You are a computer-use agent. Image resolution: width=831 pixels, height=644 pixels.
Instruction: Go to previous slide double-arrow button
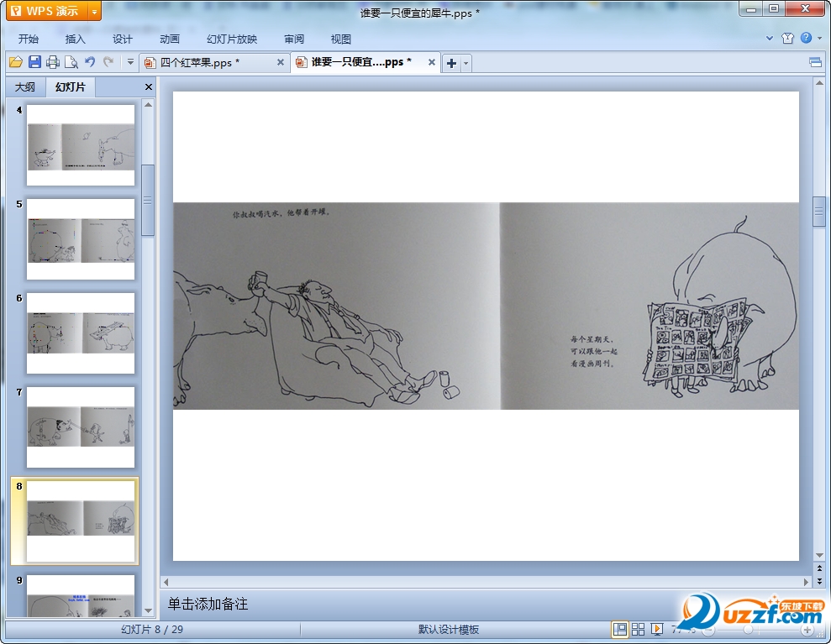pyautogui.click(x=819, y=568)
